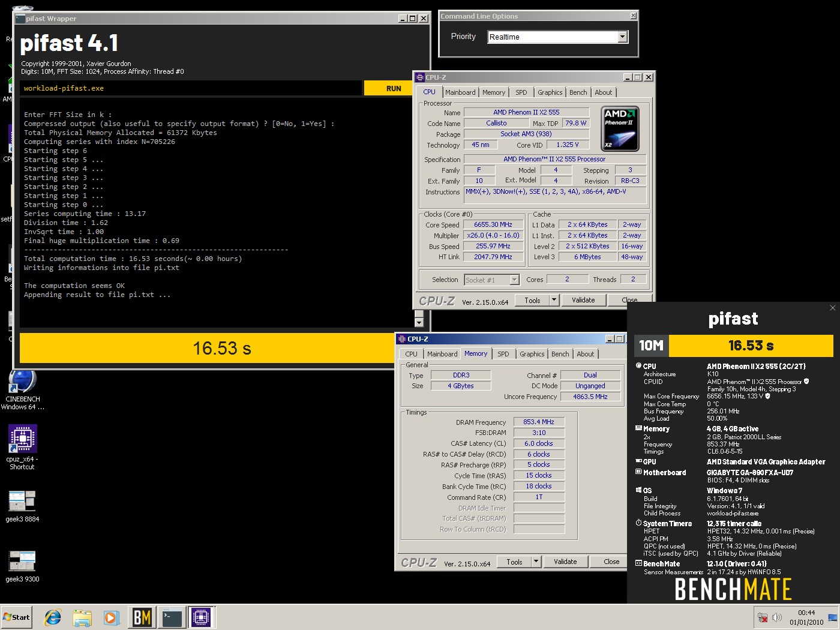Click the System Timers stopwatch icon
Screen dimensions: 840x630
pos(638,523)
